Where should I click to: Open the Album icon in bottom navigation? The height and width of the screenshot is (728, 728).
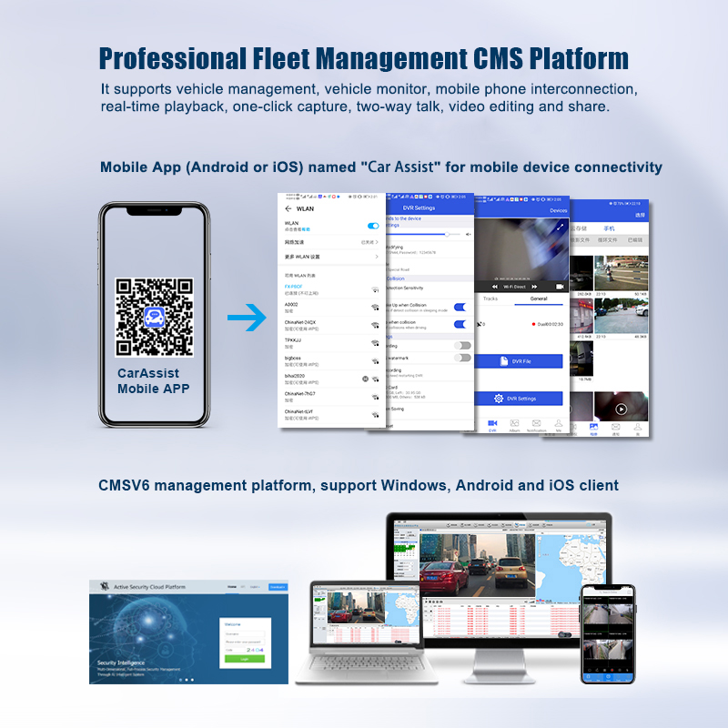tap(514, 425)
